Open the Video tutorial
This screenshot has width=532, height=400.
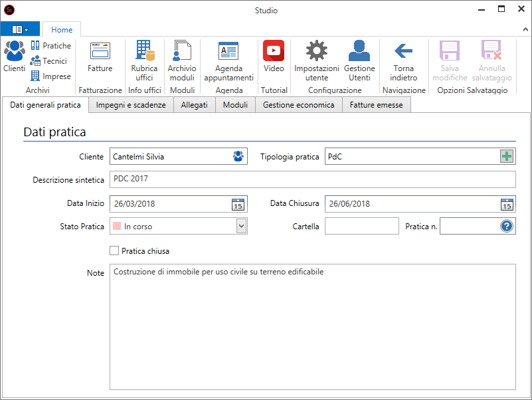click(x=274, y=56)
